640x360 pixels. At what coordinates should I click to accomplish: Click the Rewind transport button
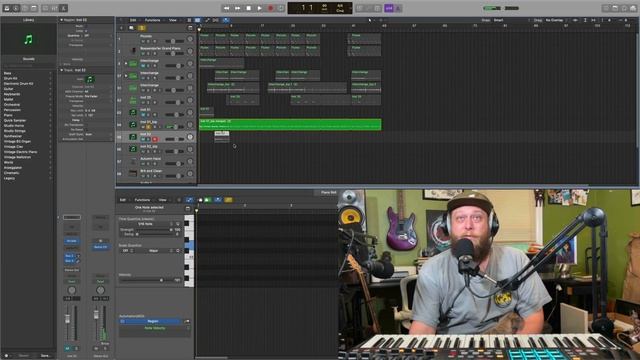coord(227,8)
